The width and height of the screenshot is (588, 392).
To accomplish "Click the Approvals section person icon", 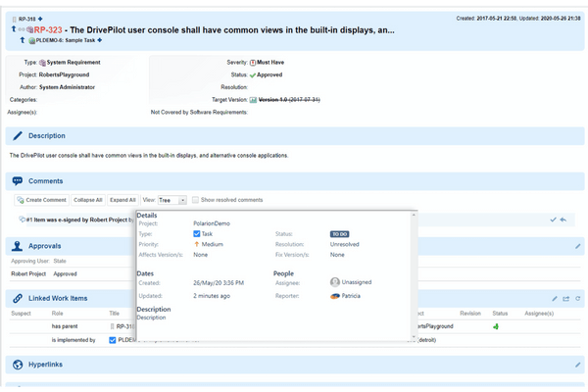I will click(x=18, y=246).
